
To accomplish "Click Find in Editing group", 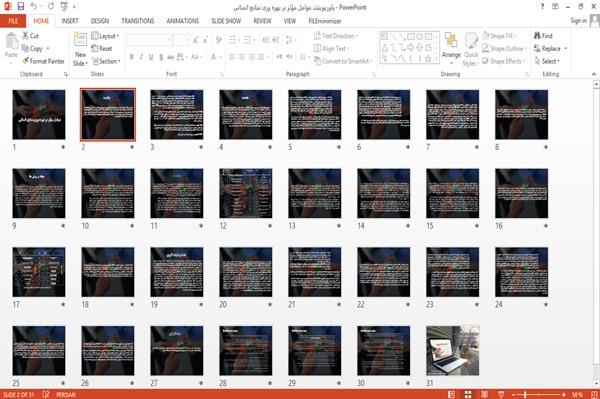I will pos(543,36).
